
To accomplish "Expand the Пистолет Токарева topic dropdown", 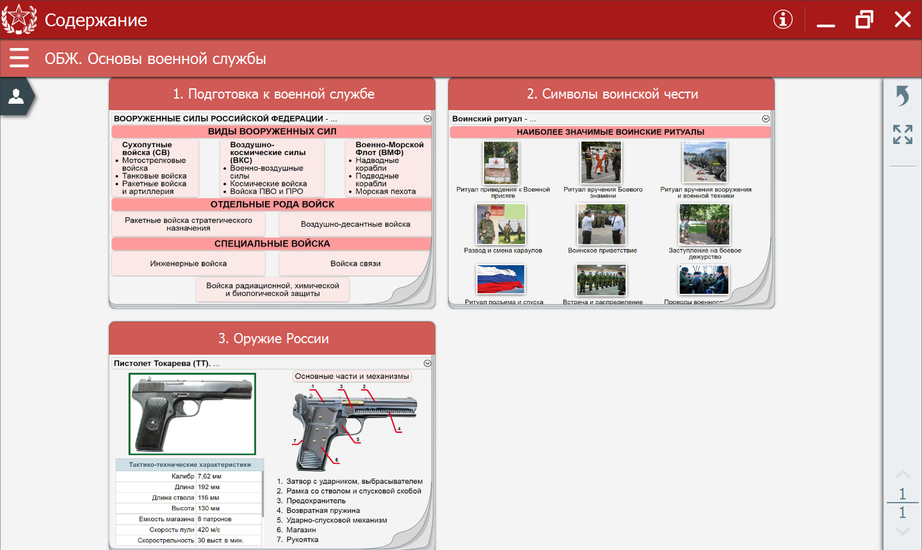I will 427,363.
